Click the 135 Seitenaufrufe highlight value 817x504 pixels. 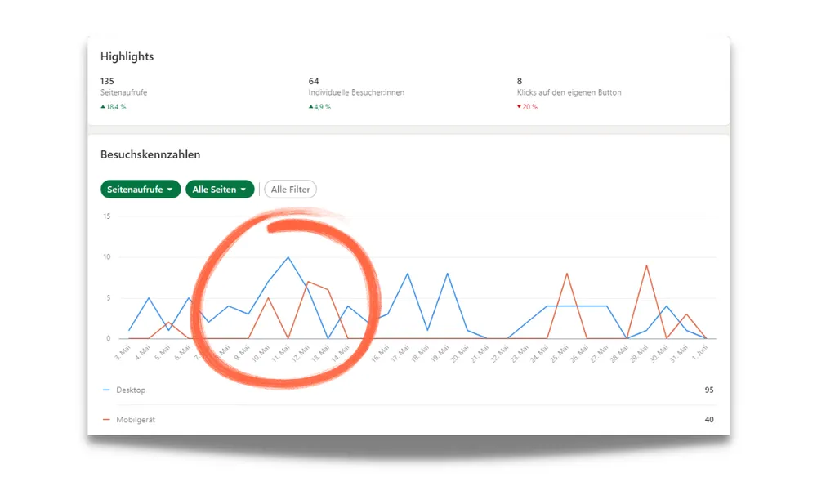(x=107, y=81)
